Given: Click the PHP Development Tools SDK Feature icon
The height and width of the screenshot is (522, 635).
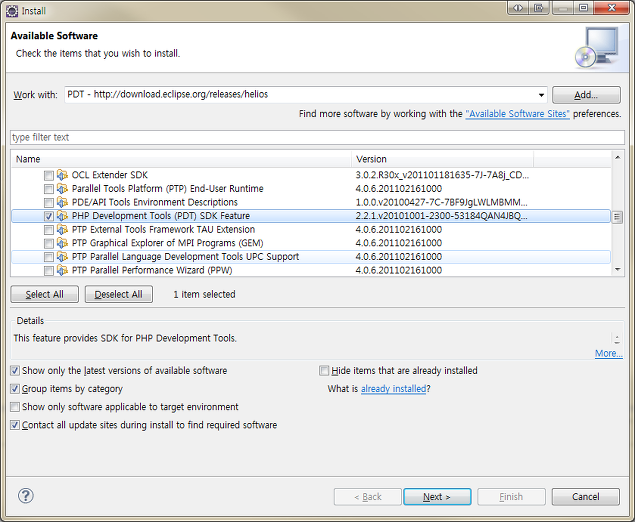Looking at the screenshot, I should point(62,216).
